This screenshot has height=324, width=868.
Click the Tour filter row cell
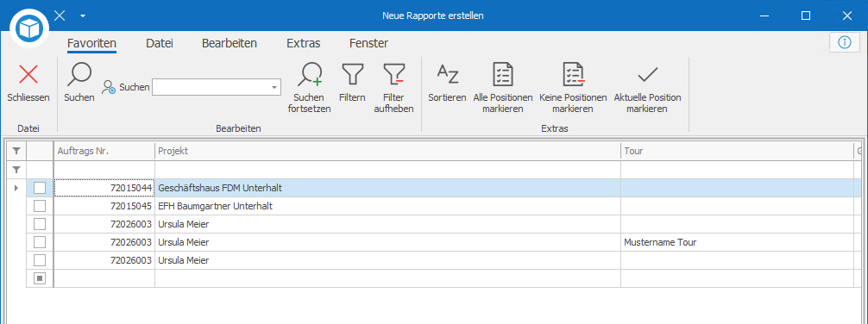click(737, 170)
